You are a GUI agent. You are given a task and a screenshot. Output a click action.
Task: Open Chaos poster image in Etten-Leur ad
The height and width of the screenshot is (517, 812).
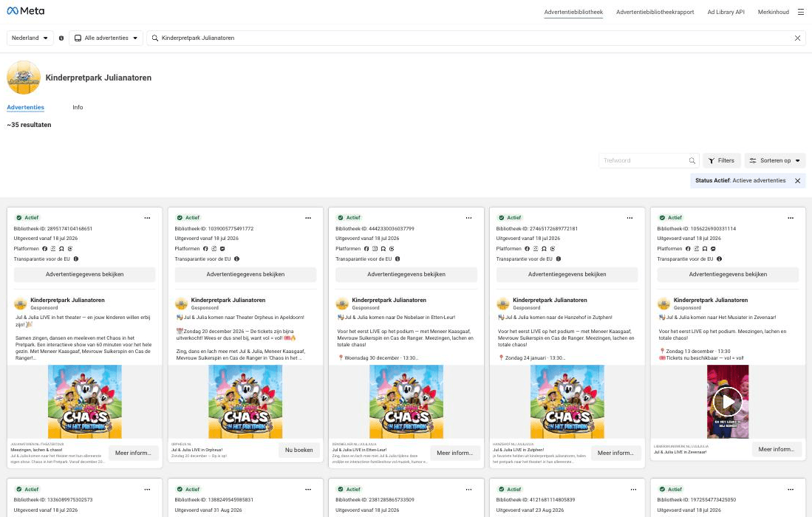tap(406, 402)
